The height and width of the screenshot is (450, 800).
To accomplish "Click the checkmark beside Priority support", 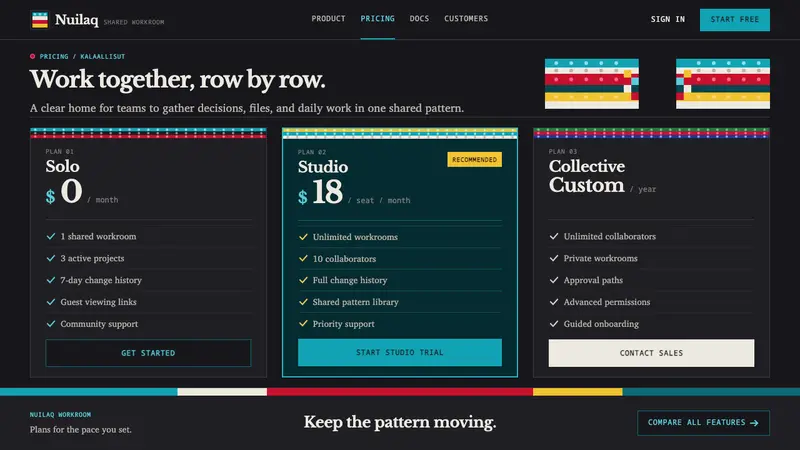I will pyautogui.click(x=303, y=323).
